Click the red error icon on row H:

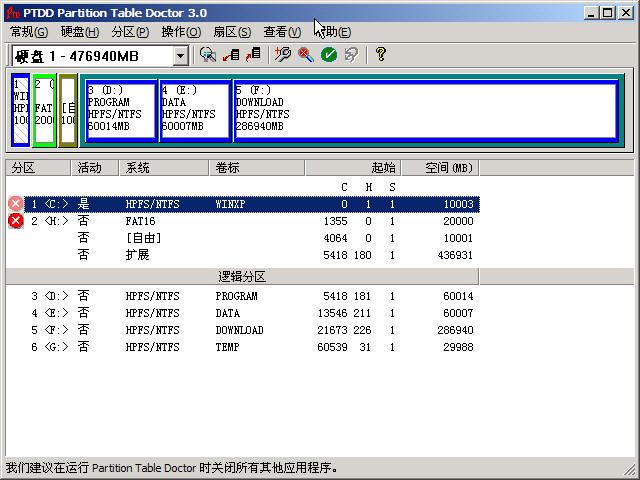[x=16, y=221]
